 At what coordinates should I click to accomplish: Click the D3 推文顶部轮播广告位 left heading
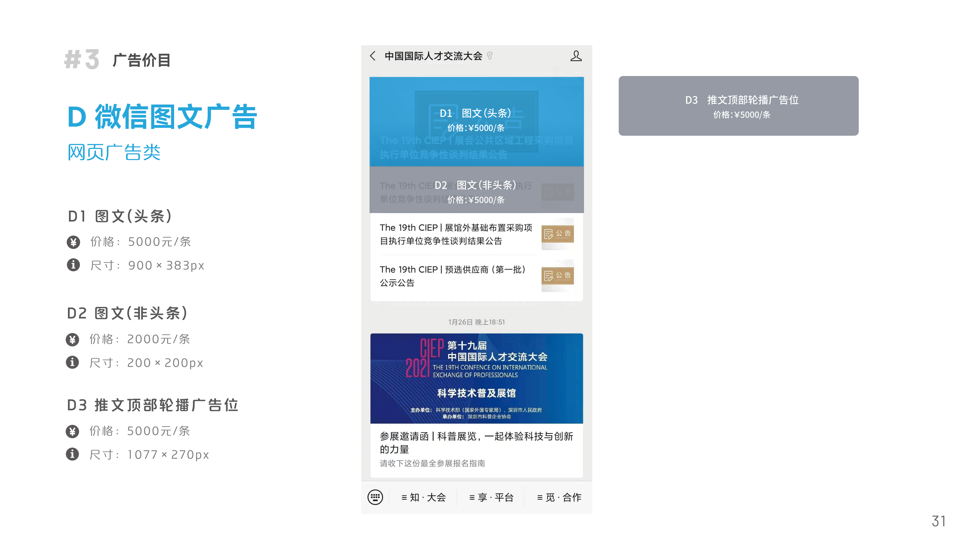coord(153,405)
